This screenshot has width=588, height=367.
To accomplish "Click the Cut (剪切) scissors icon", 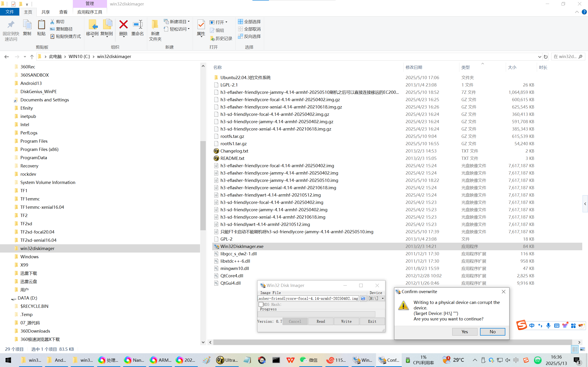I will (x=52, y=22).
